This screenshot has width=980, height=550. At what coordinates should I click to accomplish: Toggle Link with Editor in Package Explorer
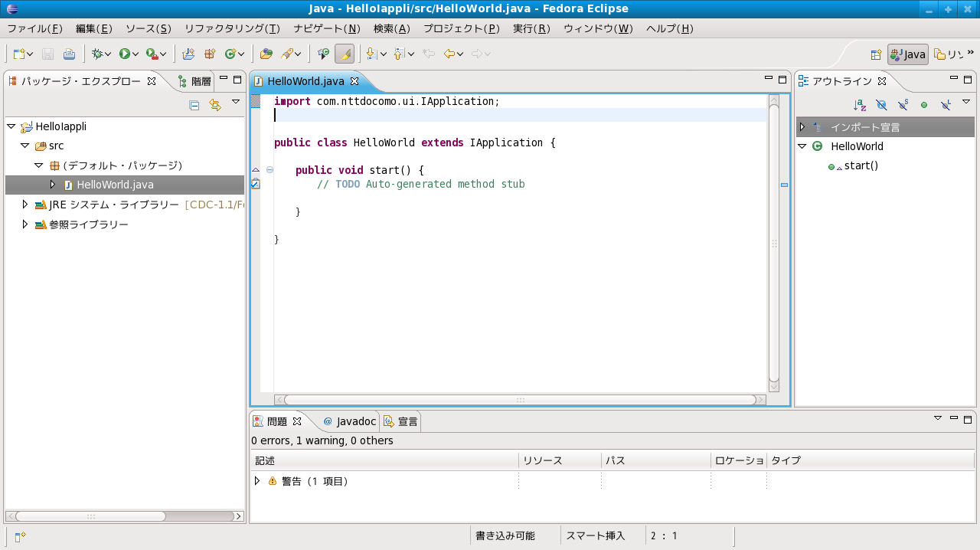click(215, 105)
